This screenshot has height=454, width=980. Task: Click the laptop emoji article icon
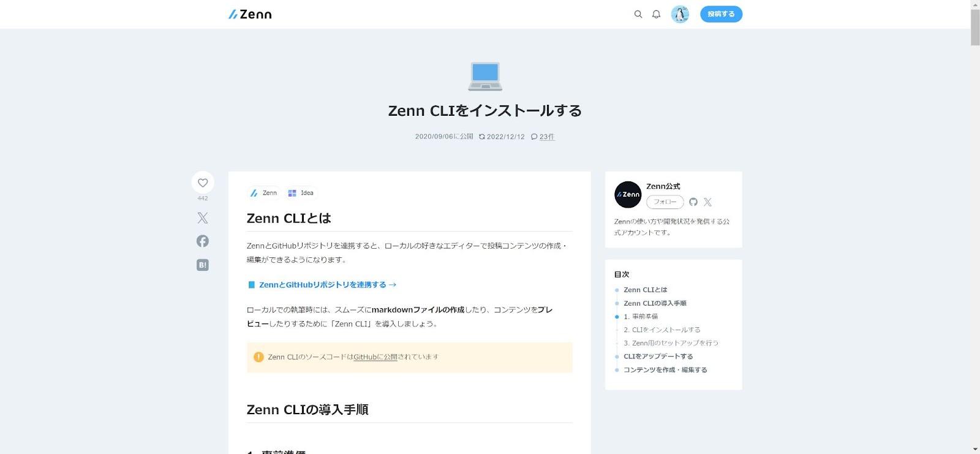(x=485, y=76)
